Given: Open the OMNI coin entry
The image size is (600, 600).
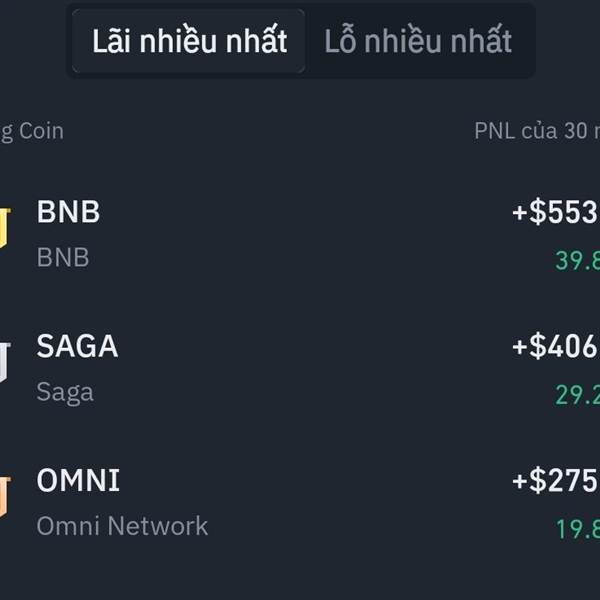Looking at the screenshot, I should tap(300, 502).
